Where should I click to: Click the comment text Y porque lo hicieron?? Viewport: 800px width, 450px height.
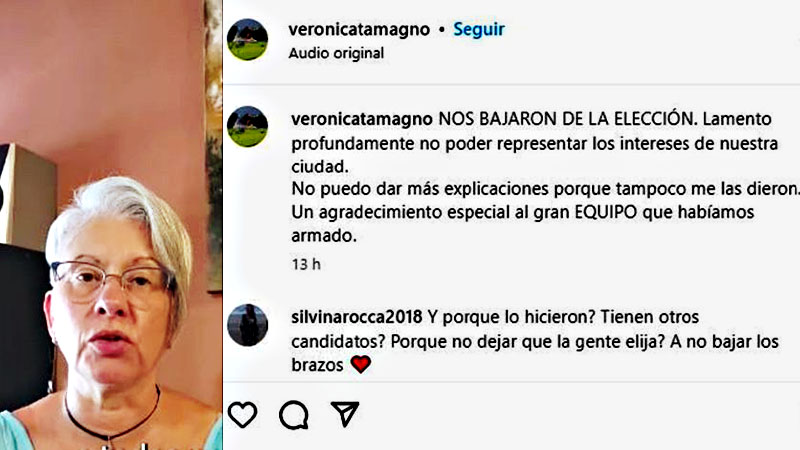click(512, 317)
